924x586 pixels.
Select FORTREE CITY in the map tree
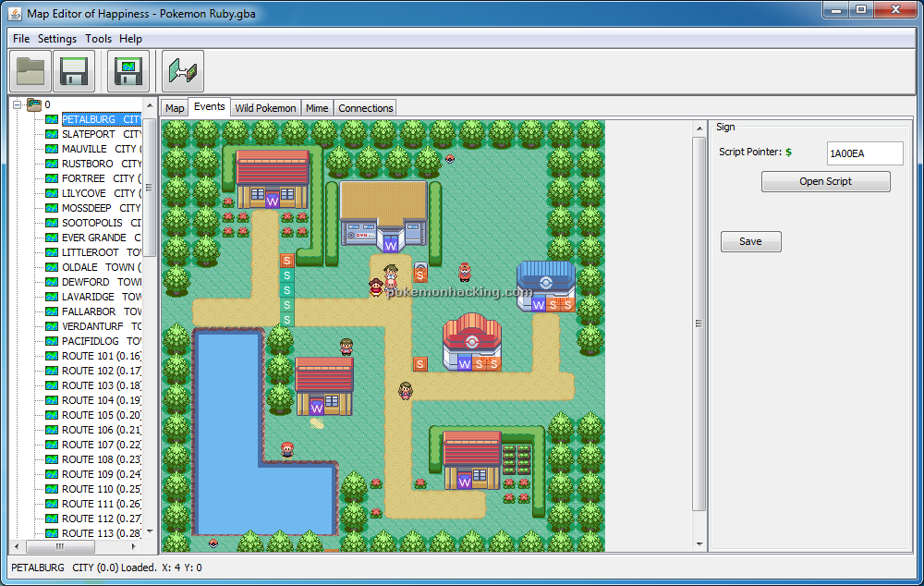101,178
